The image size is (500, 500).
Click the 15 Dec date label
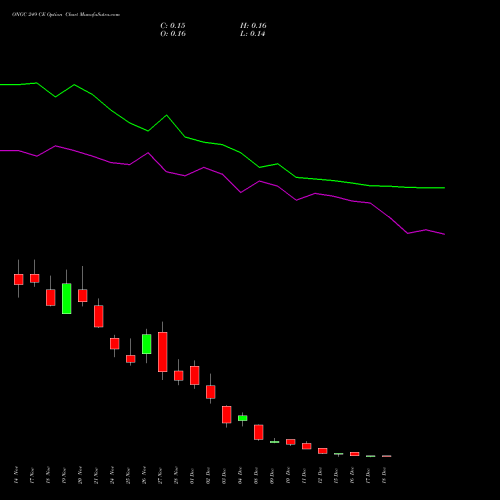click(336, 475)
